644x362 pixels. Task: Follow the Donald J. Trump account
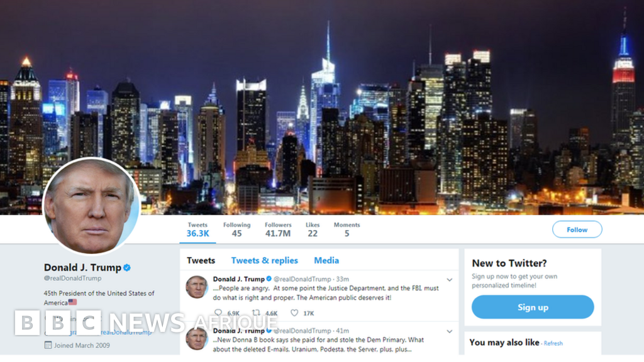pyautogui.click(x=577, y=229)
